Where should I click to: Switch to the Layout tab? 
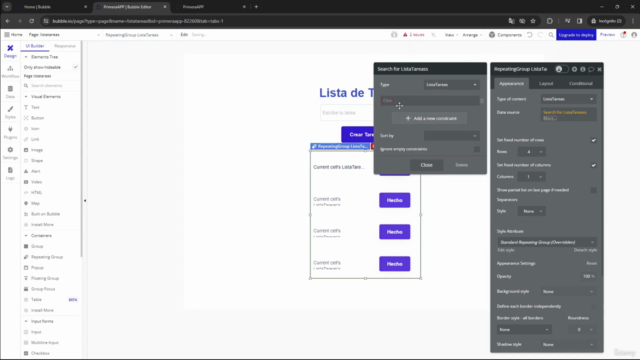546,83
